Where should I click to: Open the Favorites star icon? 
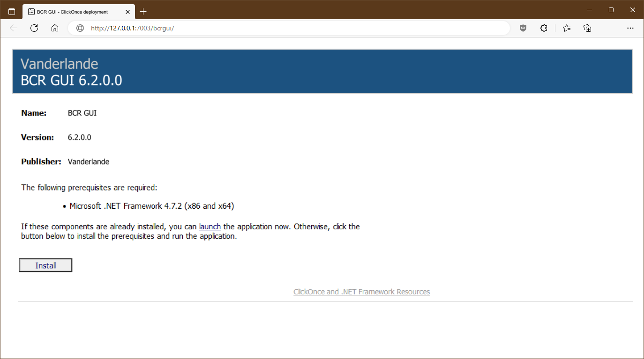pyautogui.click(x=567, y=28)
